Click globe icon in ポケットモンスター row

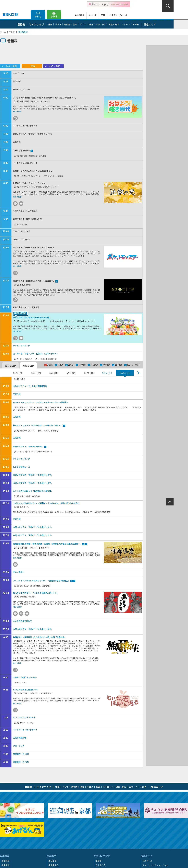pyautogui.click(x=15, y=273)
